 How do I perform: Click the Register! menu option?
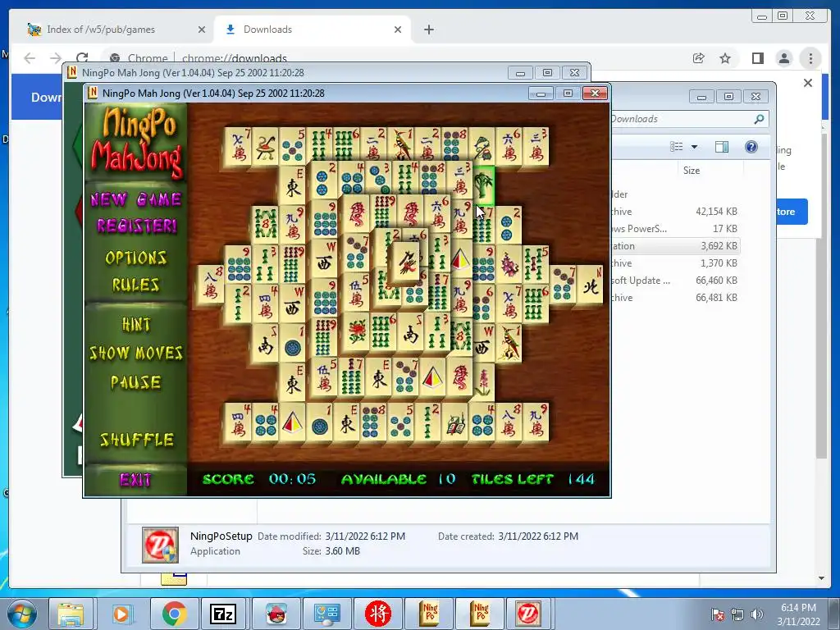[x=137, y=226]
